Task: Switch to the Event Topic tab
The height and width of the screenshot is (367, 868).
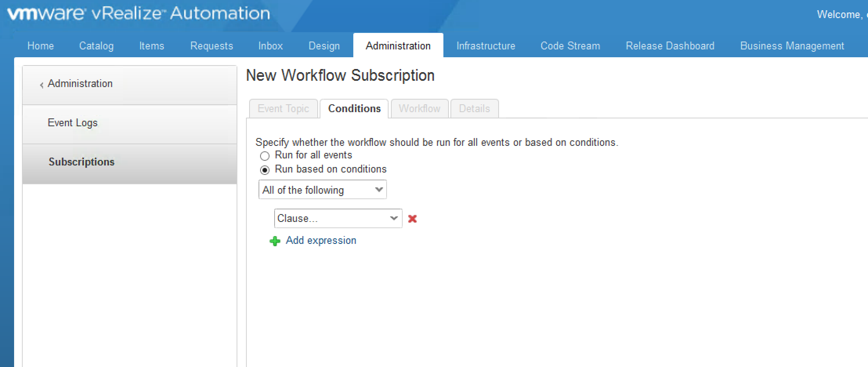Action: pyautogui.click(x=283, y=109)
